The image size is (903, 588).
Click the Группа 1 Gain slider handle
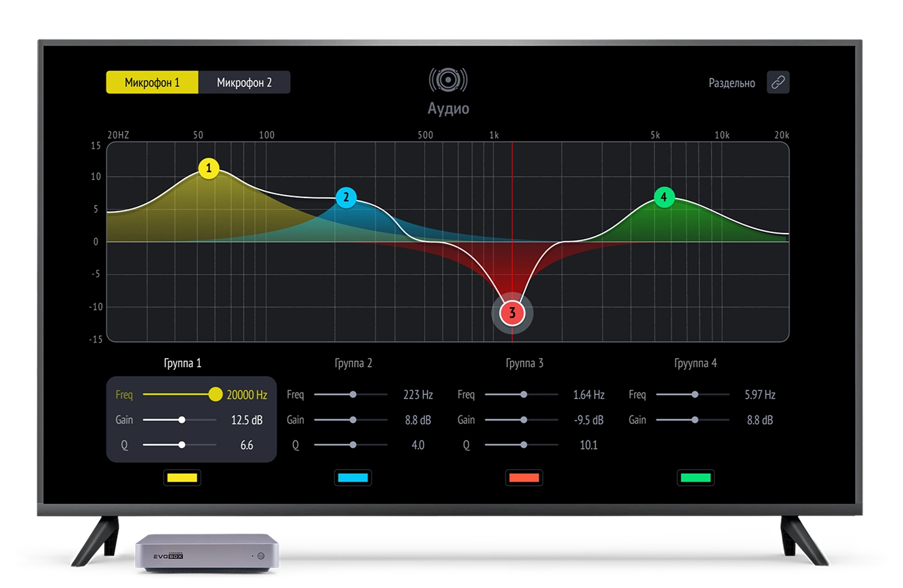182,420
